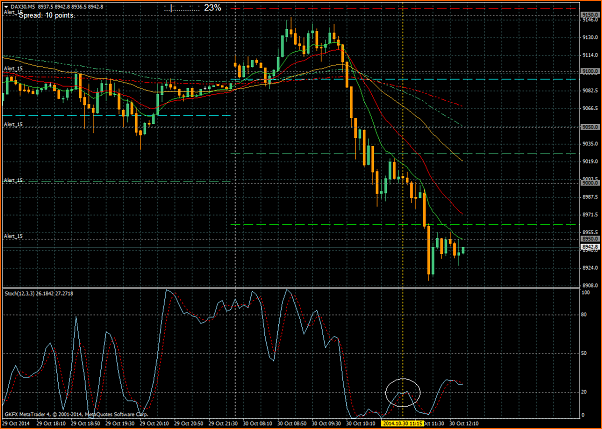
Task: Click the 9114.0 price scale value
Action: point(592,55)
